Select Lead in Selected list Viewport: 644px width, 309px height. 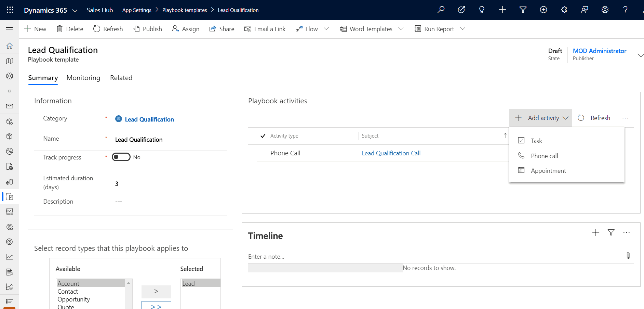[x=201, y=283]
